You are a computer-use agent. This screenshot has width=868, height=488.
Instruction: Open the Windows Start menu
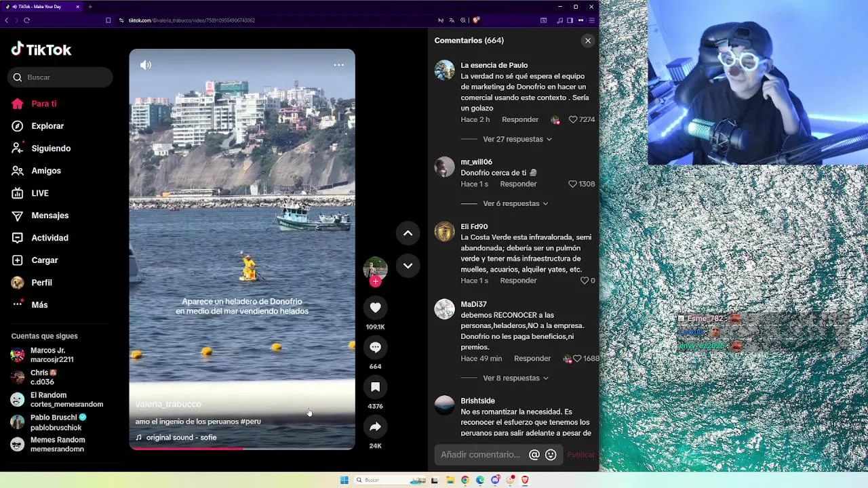344,480
